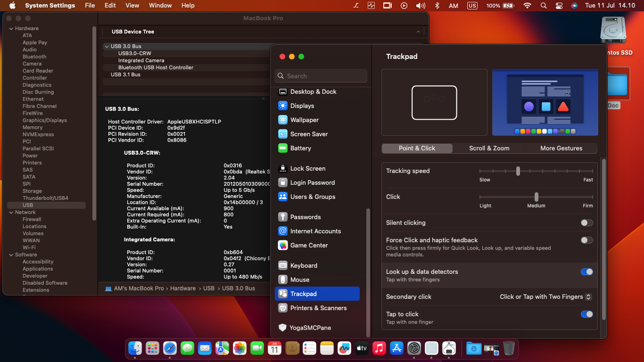The image size is (644, 362).
Task: Open the YogaSMCPane shield icon
Action: [283, 328]
